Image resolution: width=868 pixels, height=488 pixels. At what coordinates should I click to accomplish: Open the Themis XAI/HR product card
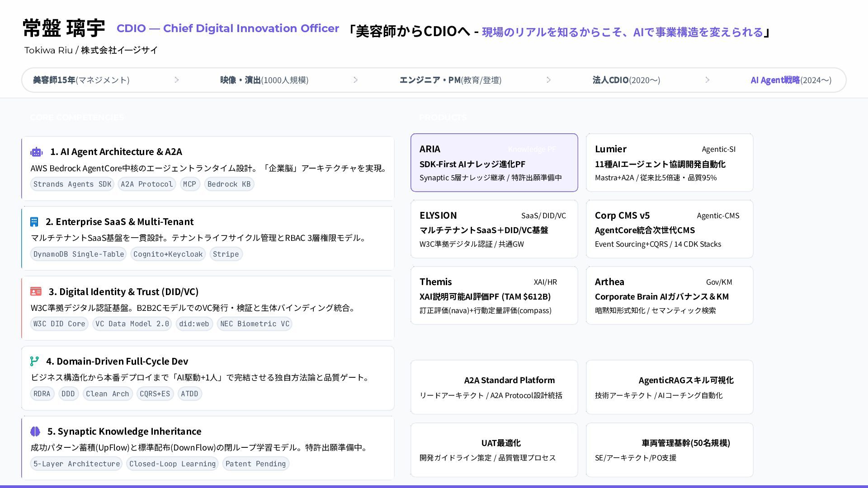click(494, 296)
